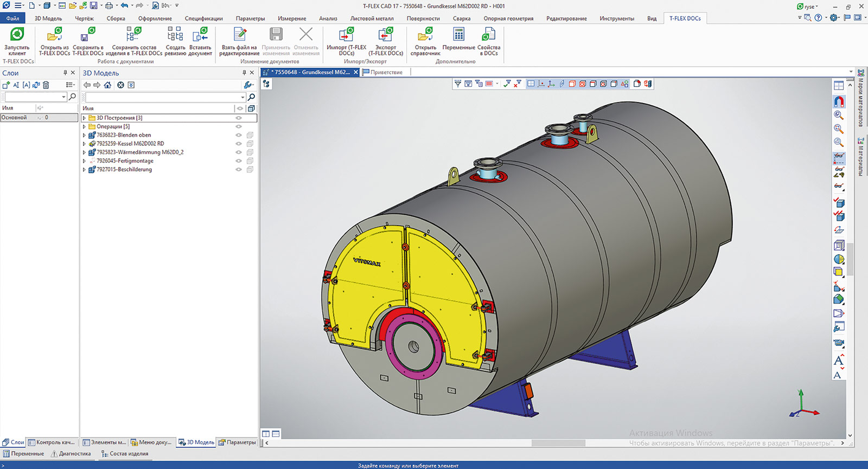Image resolution: width=868 pixels, height=469 pixels.
Task: Switch to the Сборка ribbon tab
Action: tap(116, 18)
